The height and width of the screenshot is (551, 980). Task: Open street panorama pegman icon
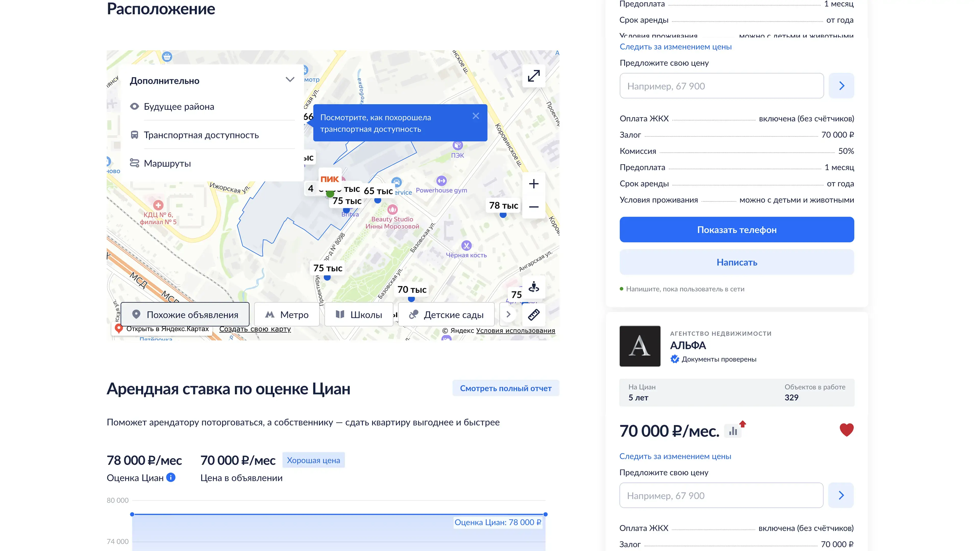(x=533, y=287)
